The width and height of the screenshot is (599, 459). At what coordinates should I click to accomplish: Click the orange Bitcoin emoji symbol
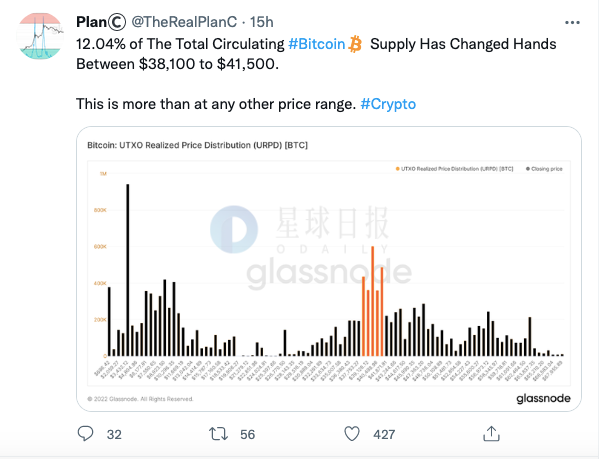356,44
